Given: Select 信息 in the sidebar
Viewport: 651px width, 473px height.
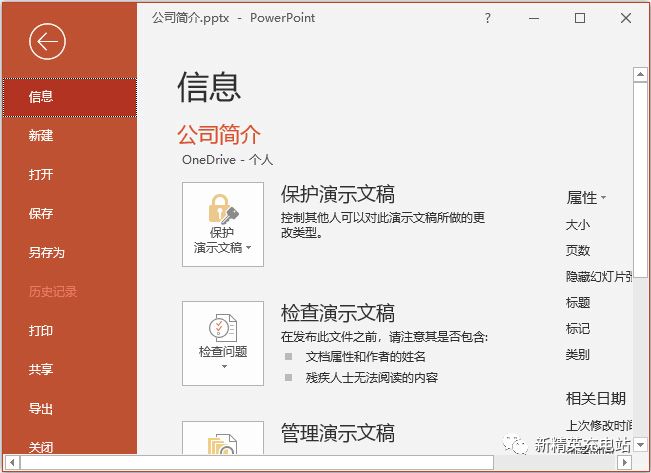Looking at the screenshot, I should (x=69, y=97).
